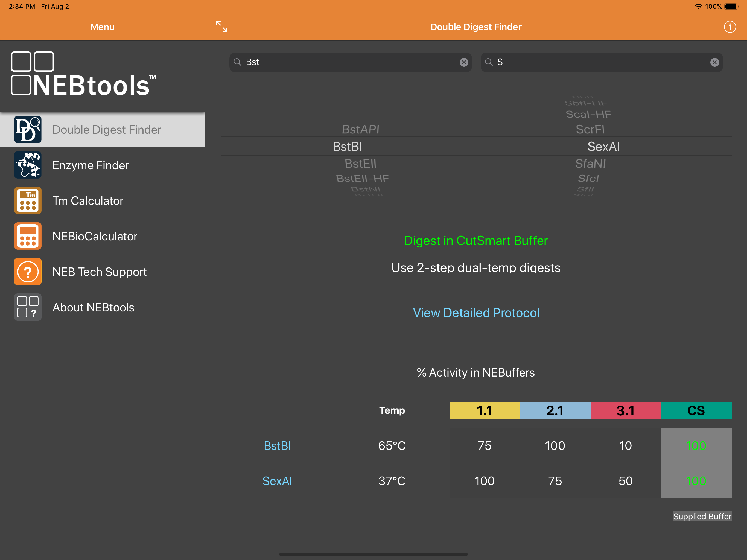The width and height of the screenshot is (747, 560).
Task: Click the green CS buffer header
Action: (x=696, y=410)
